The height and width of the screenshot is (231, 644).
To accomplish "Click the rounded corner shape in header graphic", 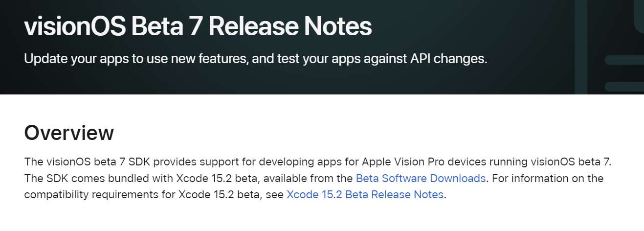I will point(639,16).
